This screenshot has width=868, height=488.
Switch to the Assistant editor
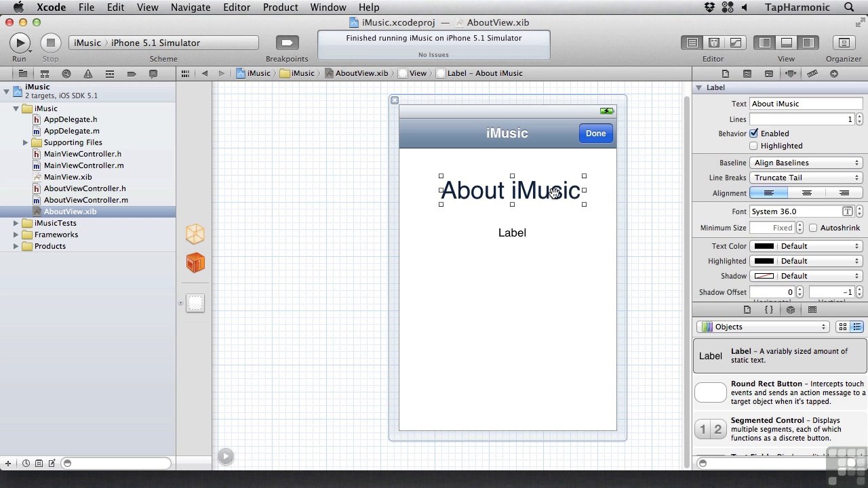(713, 43)
